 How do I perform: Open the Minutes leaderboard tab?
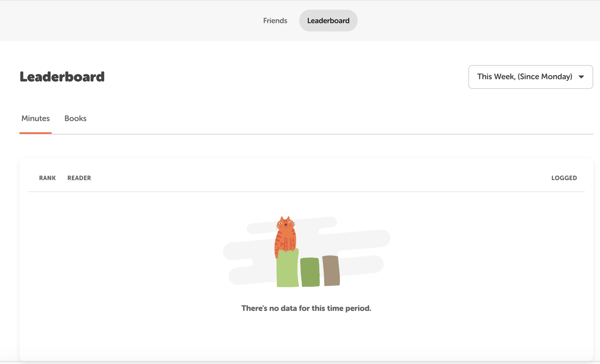36,118
